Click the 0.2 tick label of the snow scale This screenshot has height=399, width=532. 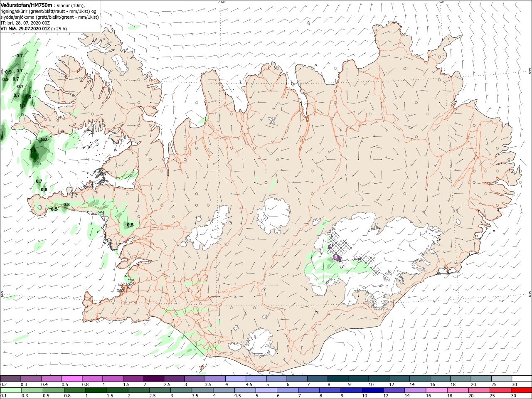click(x=4, y=384)
